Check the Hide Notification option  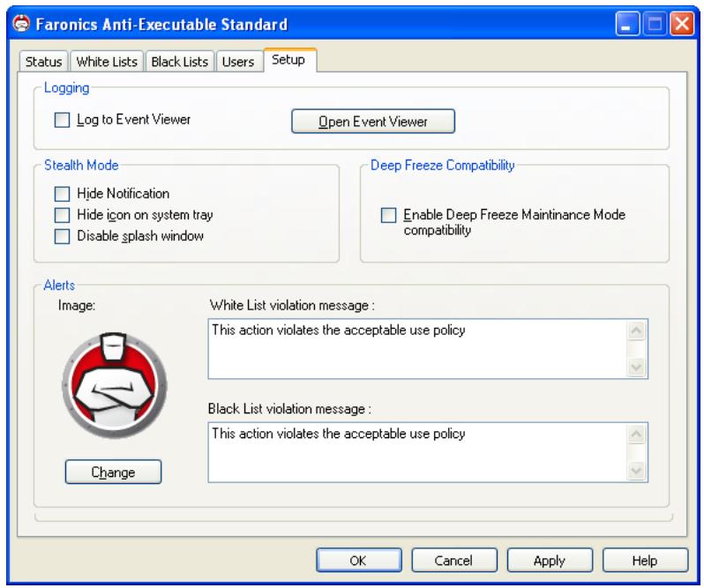(62, 194)
